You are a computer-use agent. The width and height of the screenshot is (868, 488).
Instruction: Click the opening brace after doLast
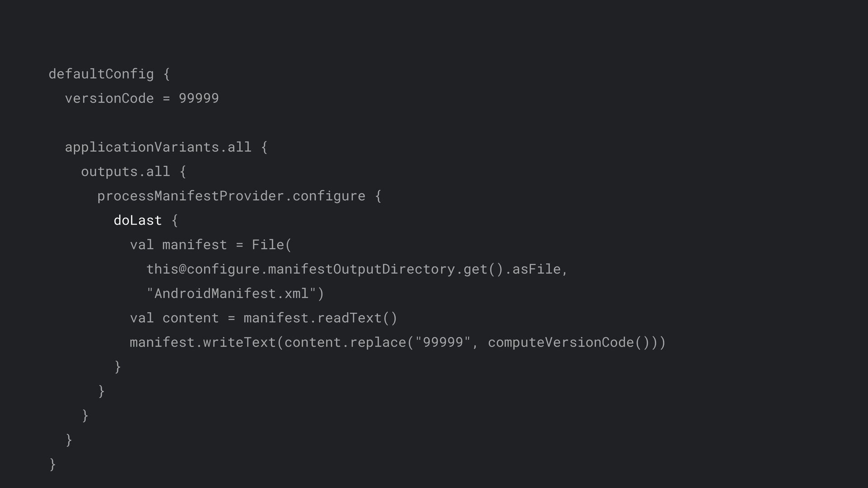(175, 221)
